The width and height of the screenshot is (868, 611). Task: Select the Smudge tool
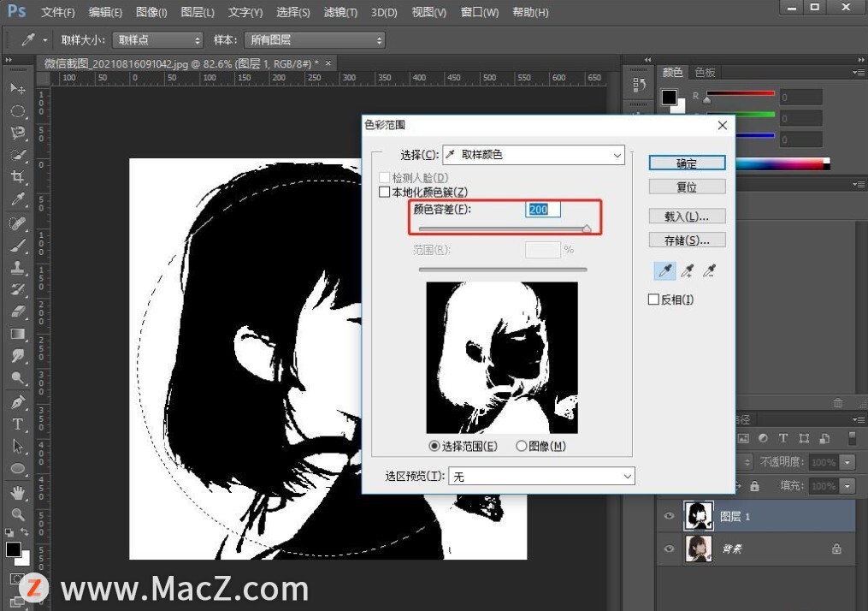point(18,356)
